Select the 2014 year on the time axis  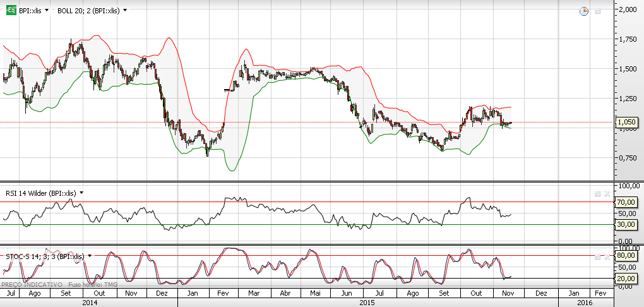(x=88, y=303)
